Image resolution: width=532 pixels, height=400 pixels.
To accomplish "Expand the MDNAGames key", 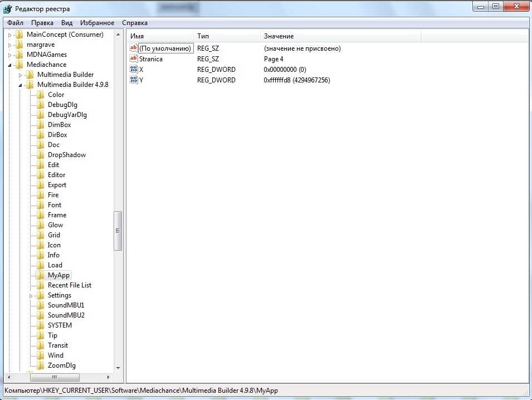I will (x=10, y=55).
